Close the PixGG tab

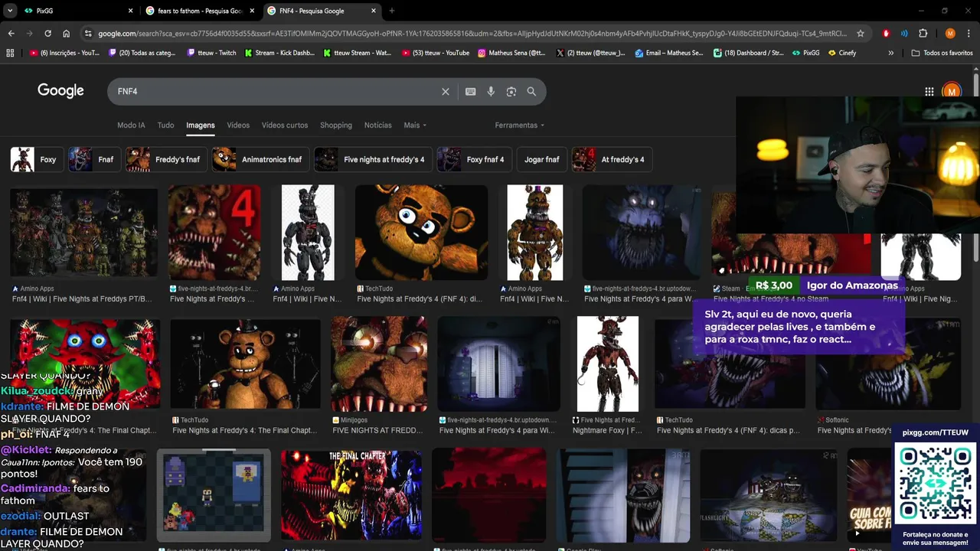[x=130, y=11]
